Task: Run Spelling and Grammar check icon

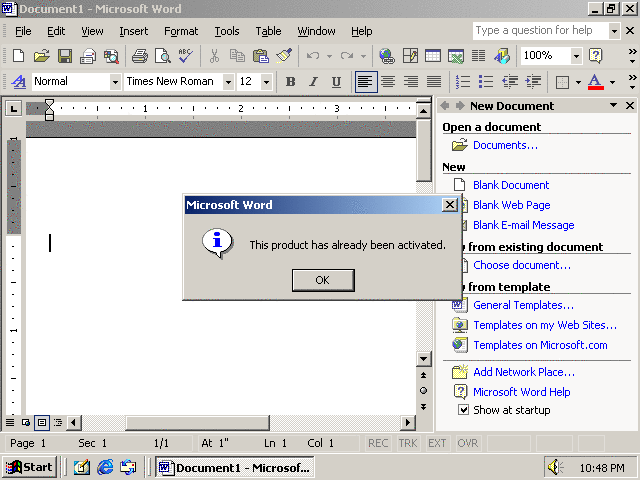Action: (186, 56)
